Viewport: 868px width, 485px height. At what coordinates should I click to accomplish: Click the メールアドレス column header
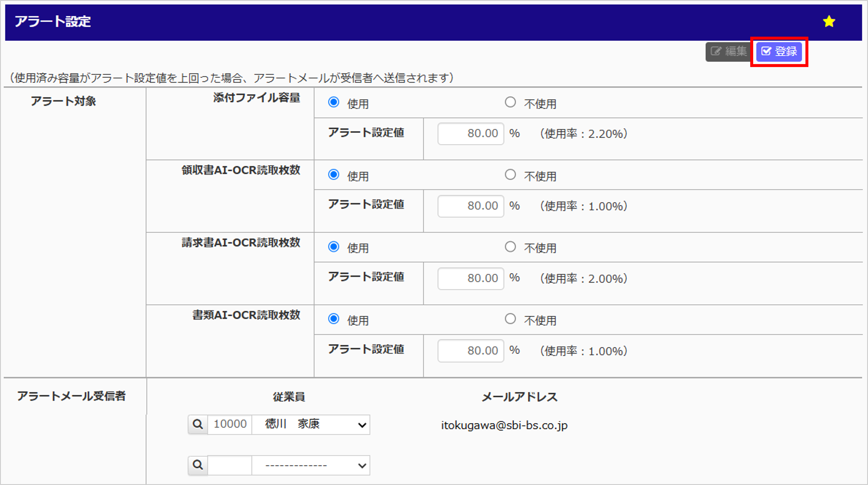520,397
